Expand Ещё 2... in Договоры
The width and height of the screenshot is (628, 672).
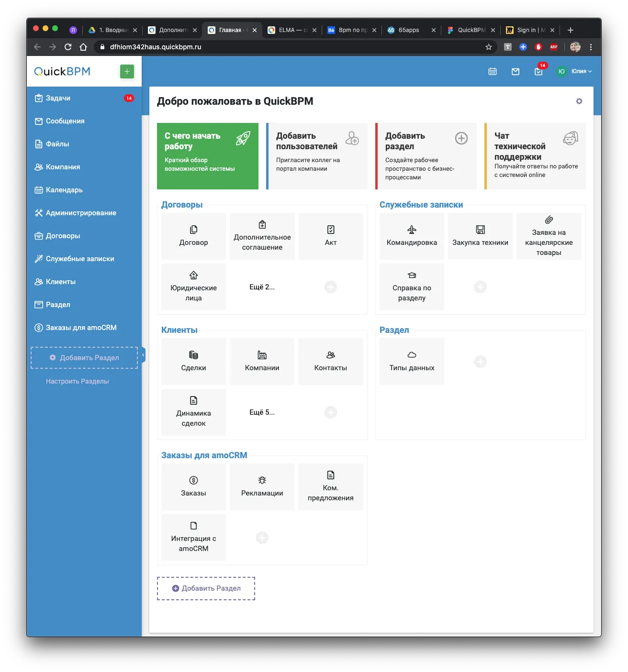[262, 287]
